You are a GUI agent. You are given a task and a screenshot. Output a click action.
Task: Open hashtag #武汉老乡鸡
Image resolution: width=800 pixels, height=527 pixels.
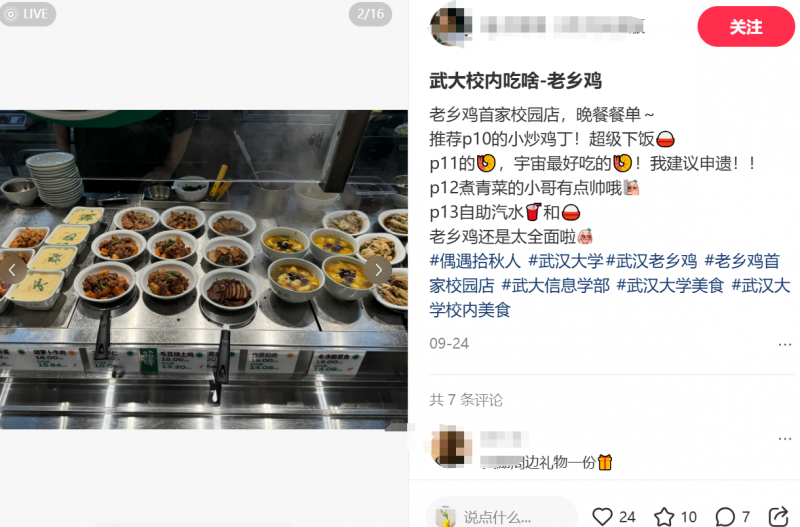click(x=652, y=261)
